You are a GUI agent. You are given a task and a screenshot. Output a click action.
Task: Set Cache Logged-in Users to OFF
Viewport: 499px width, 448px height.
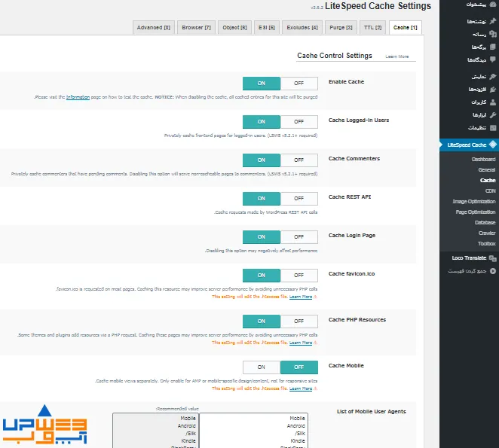tap(298, 122)
